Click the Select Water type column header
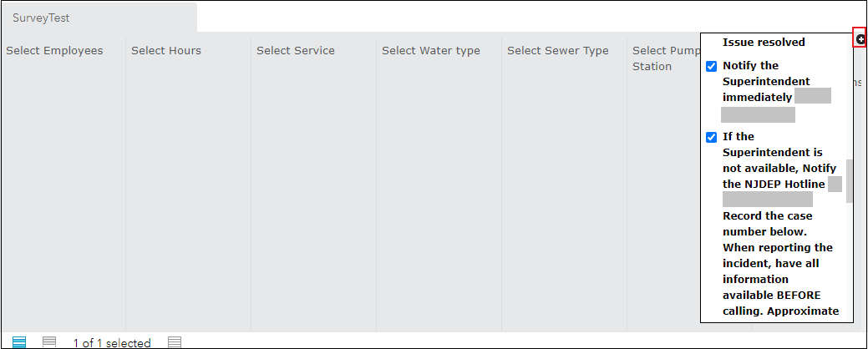 pyautogui.click(x=431, y=51)
